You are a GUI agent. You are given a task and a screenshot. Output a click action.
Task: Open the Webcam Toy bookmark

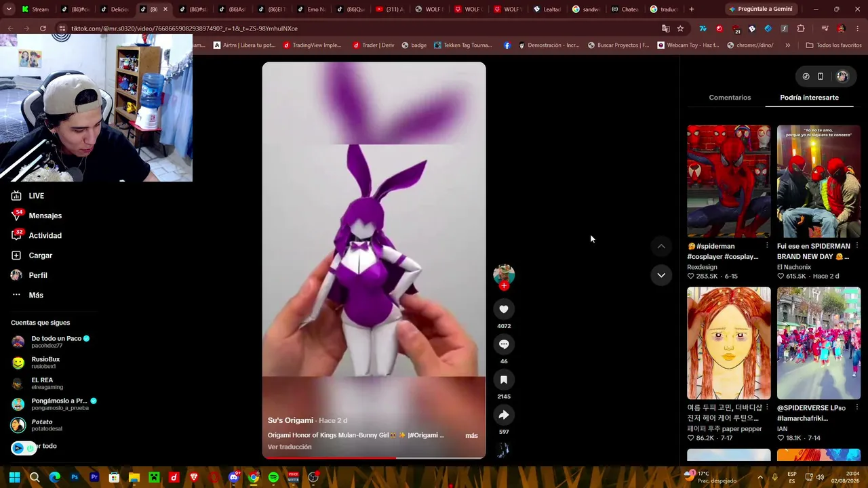[688, 45]
